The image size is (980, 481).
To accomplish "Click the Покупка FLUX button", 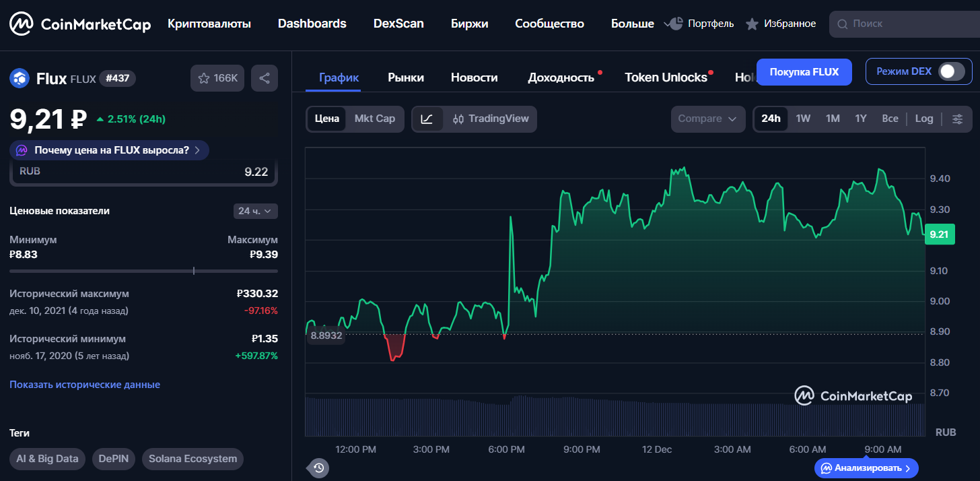I will pyautogui.click(x=804, y=72).
